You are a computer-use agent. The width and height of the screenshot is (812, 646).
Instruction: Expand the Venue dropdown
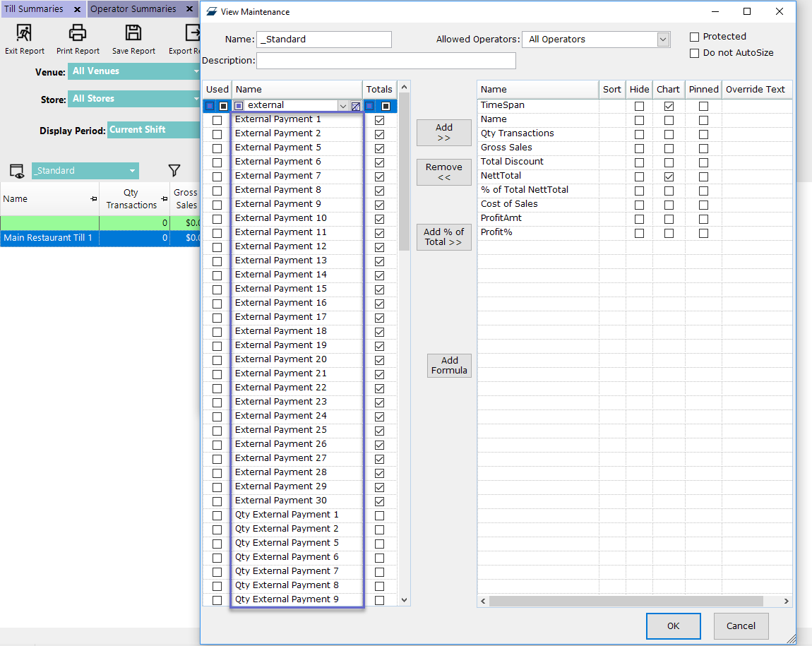[196, 71]
